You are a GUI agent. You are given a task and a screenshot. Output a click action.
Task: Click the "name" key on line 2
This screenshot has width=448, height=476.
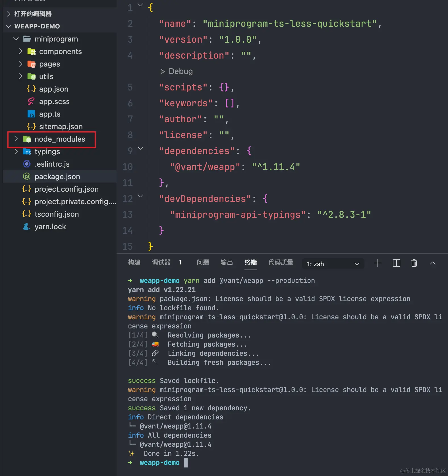click(x=175, y=24)
